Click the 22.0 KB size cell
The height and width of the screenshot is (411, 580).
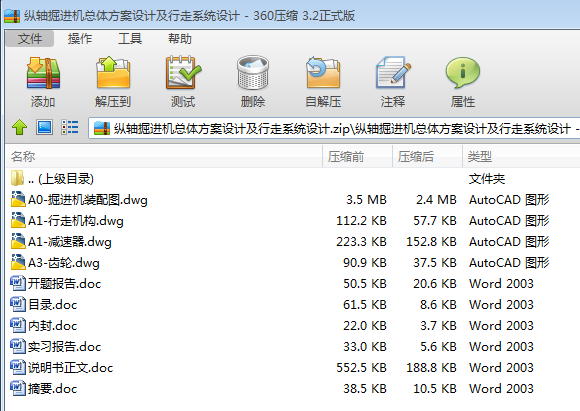click(x=365, y=326)
